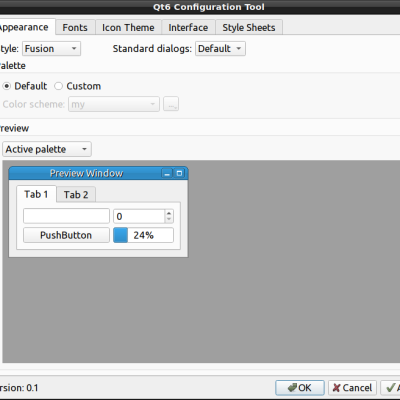Click the PushButton in the preview

(x=66, y=235)
